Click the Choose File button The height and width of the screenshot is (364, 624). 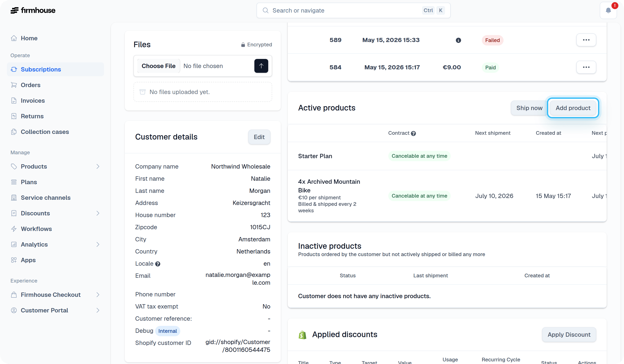click(158, 66)
